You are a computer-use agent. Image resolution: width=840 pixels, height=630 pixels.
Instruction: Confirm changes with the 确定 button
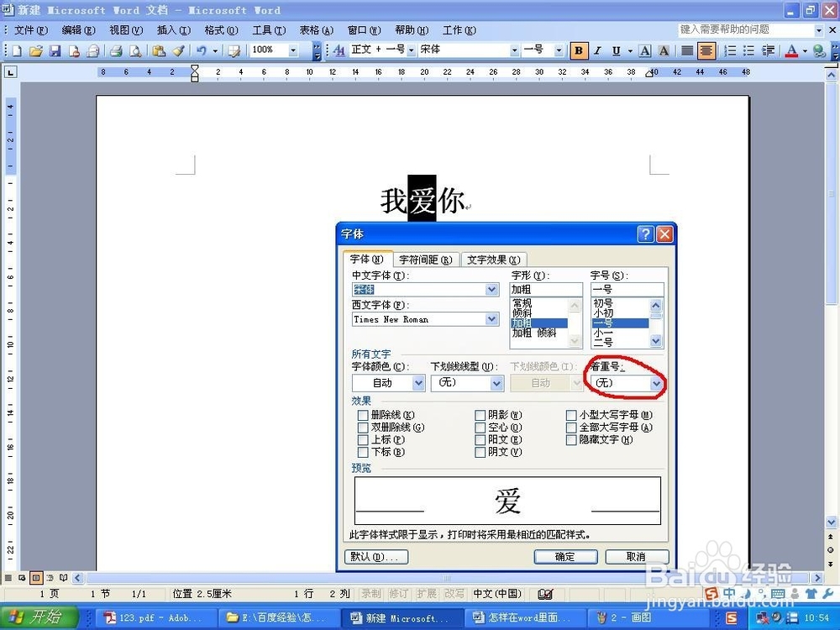(564, 556)
